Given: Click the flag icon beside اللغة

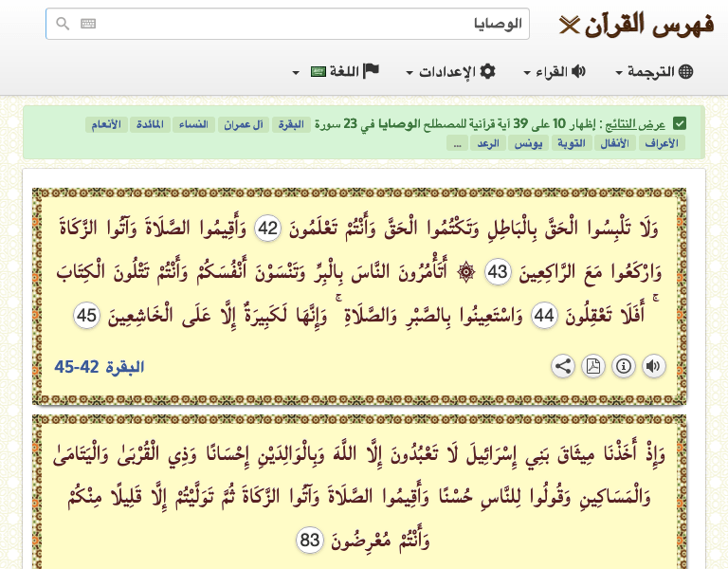Looking at the screenshot, I should 371,71.
